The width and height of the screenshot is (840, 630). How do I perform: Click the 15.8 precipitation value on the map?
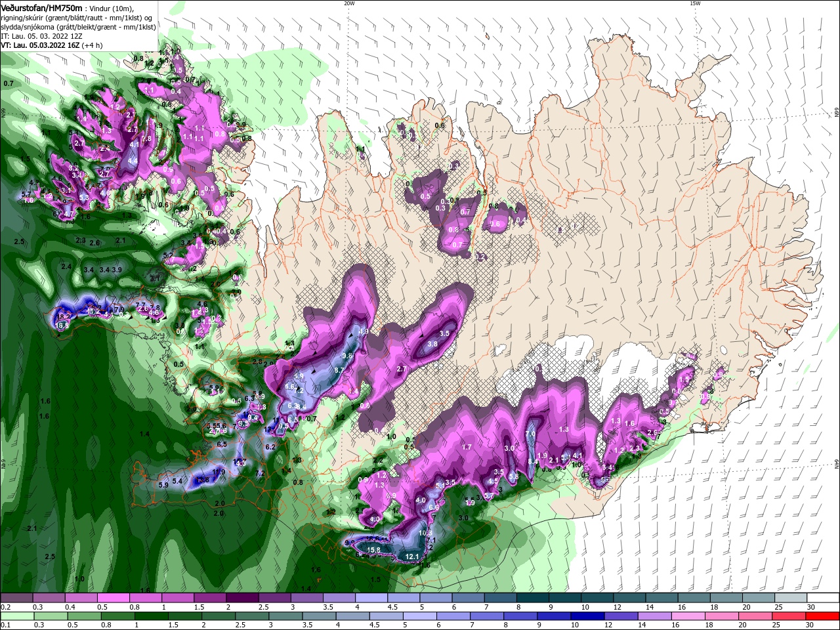pos(374,550)
